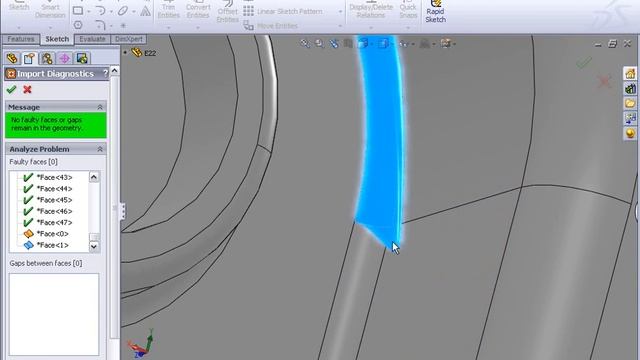Select *Face<46> in faulty faces list

pos(54,211)
